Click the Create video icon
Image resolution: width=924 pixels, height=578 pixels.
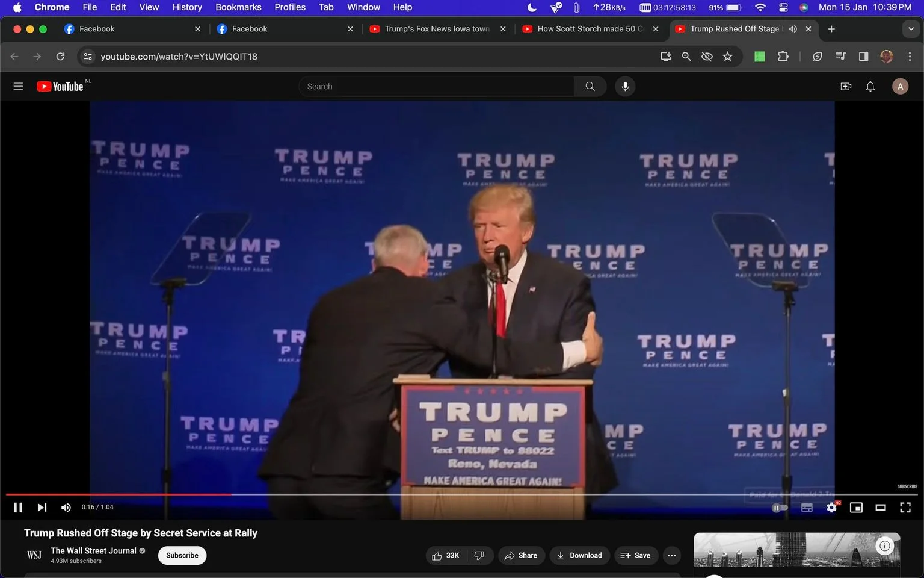[x=846, y=87]
